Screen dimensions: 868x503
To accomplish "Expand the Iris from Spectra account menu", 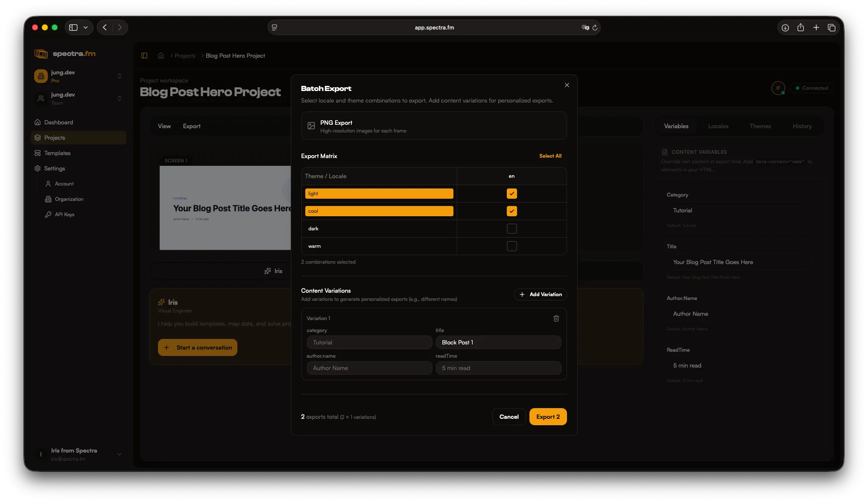I will tap(120, 454).
